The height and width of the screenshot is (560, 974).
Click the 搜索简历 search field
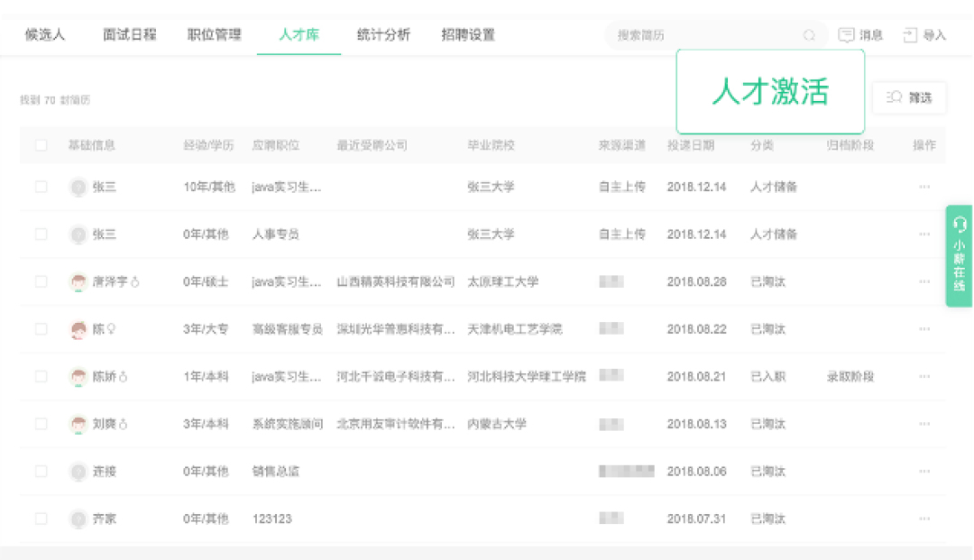[703, 35]
